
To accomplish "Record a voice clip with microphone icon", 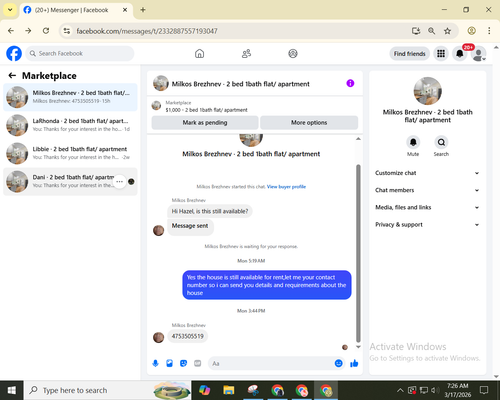I will pyautogui.click(x=155, y=363).
